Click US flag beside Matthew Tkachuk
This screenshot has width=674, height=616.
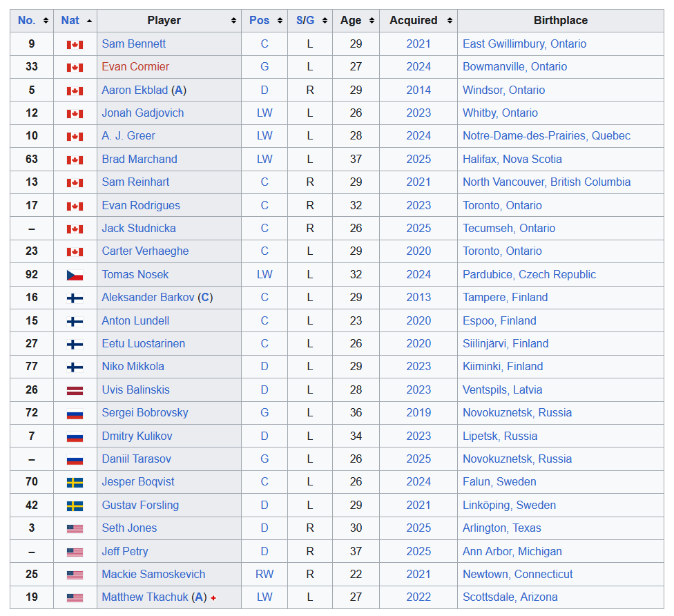click(75, 597)
